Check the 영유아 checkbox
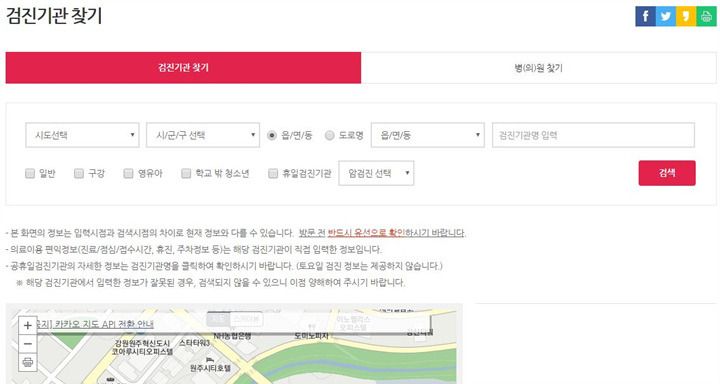Screen dimensions: 720x384 click(128, 173)
